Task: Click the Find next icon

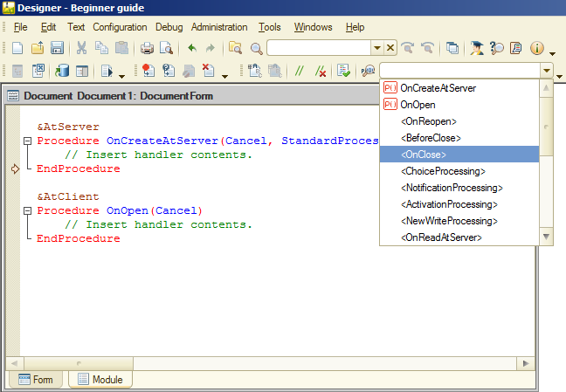Action: [x=408, y=48]
